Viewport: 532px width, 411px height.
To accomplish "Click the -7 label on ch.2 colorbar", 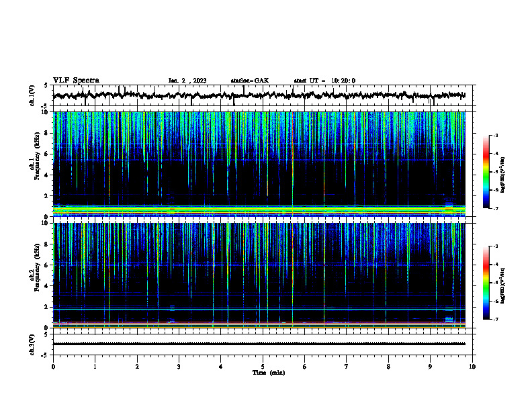I will (495, 319).
